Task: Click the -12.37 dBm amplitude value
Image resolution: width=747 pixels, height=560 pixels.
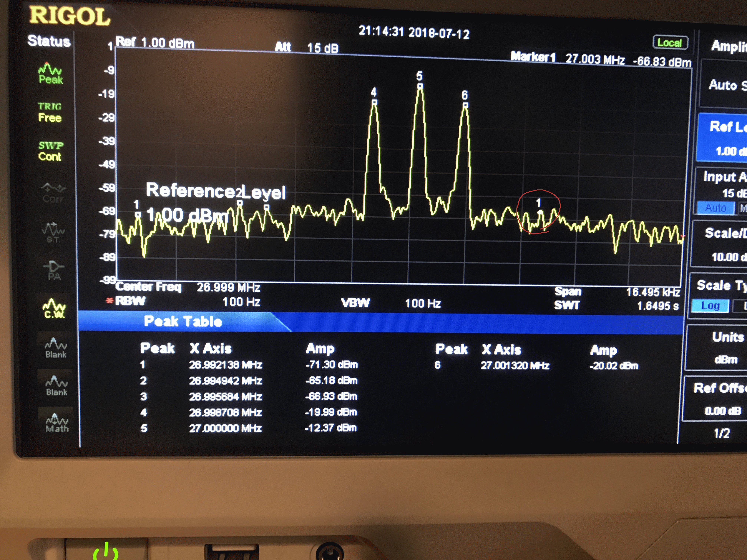Action: tap(331, 428)
